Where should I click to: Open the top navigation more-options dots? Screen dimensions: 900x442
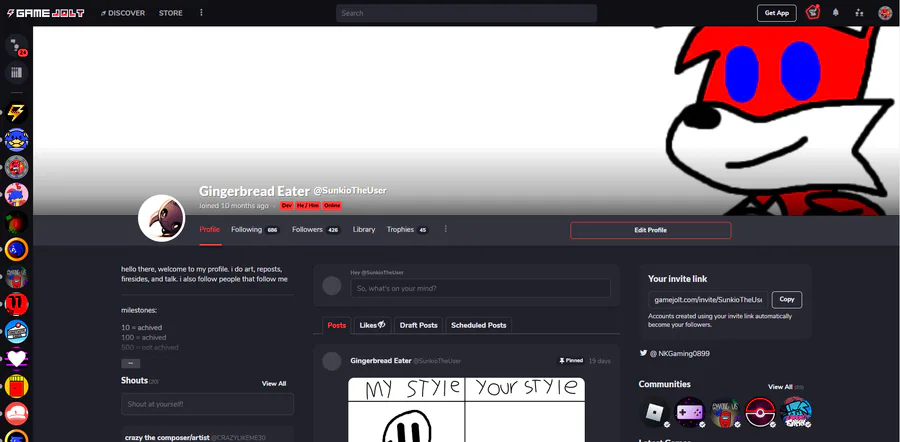(x=201, y=13)
